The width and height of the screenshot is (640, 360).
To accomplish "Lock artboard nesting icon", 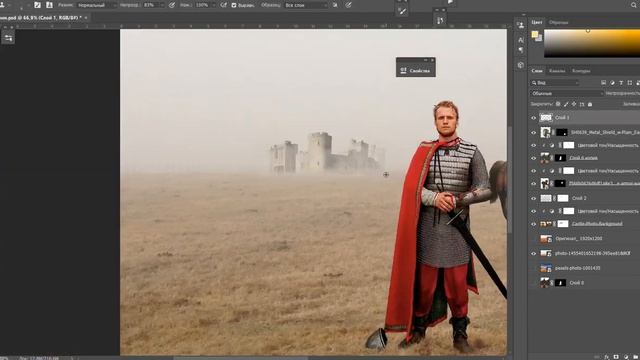I will (582, 104).
